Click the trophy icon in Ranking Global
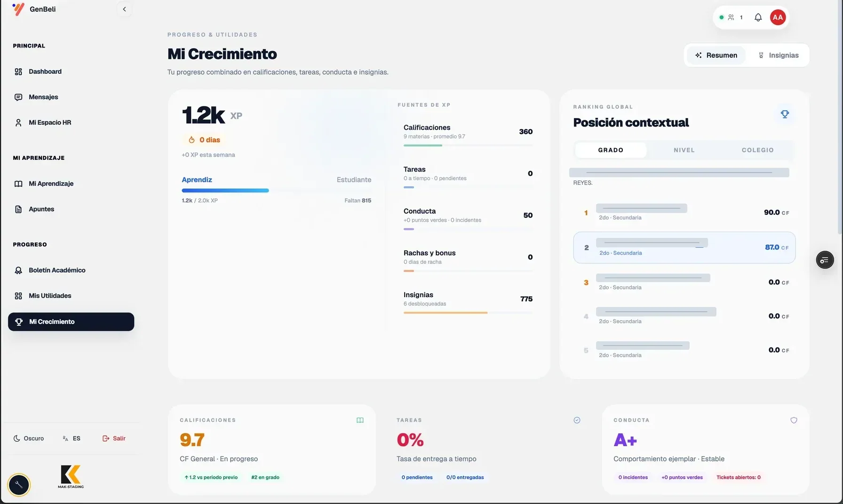Viewport: 843px width, 504px height. [785, 114]
